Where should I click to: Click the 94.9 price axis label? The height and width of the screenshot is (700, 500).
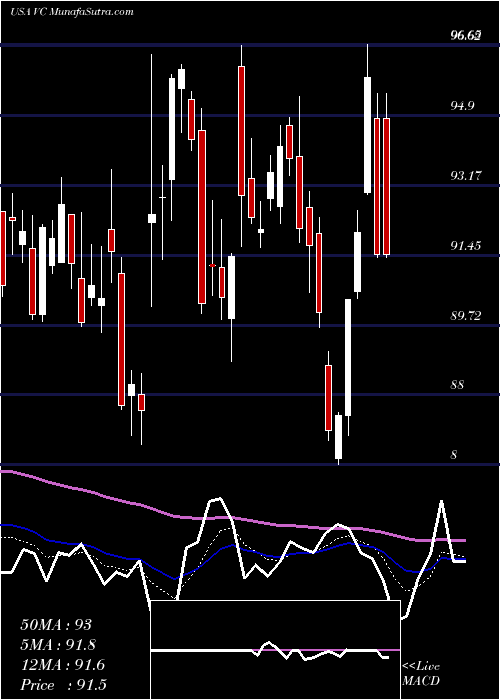pyautogui.click(x=462, y=106)
